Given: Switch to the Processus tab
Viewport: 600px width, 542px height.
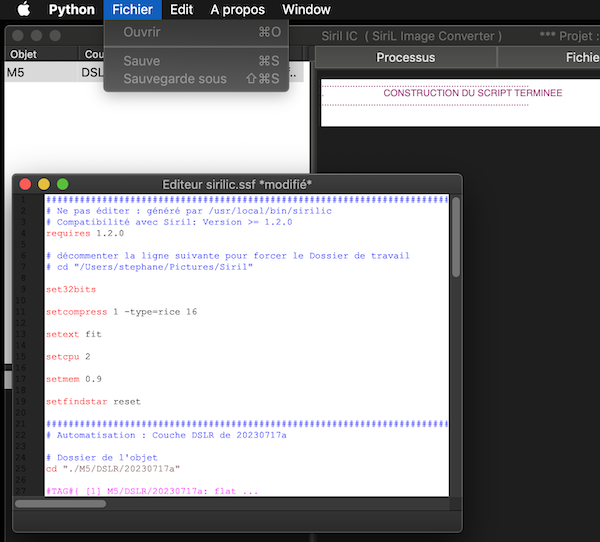Looking at the screenshot, I should 406,57.
